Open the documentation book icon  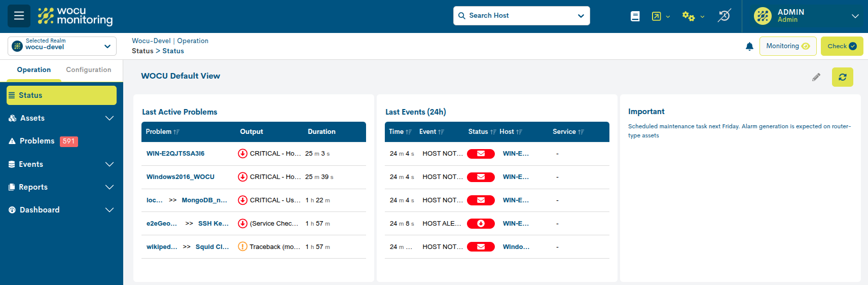click(635, 16)
